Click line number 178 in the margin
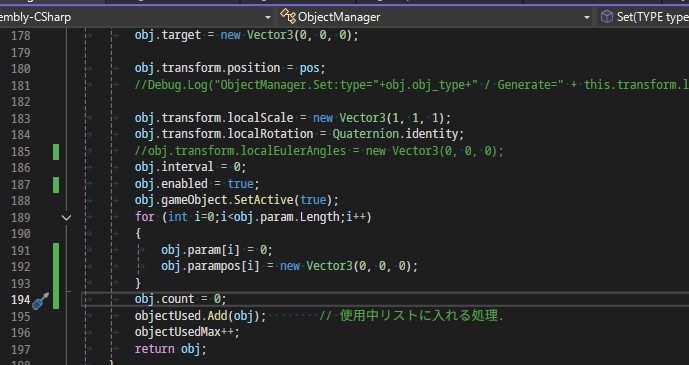 point(21,36)
